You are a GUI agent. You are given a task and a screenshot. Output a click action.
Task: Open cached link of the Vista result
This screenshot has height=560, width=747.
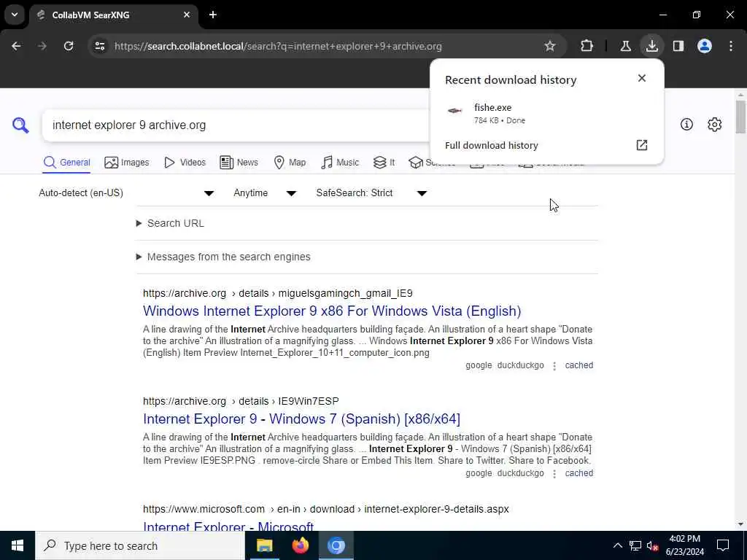pos(578,365)
